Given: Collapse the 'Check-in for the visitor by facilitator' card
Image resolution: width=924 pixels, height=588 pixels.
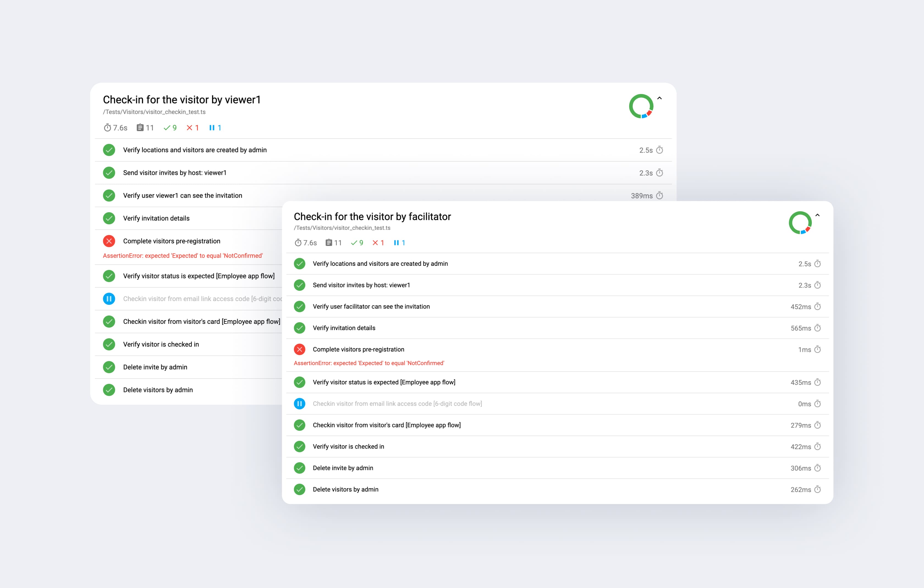Looking at the screenshot, I should pos(818,216).
